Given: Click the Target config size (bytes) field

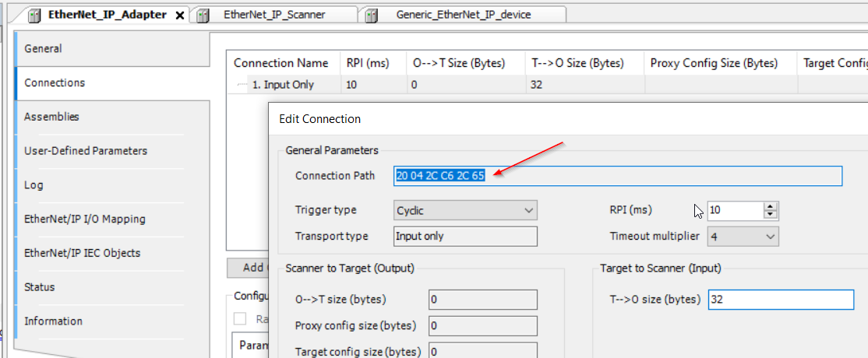Looking at the screenshot, I should click(x=483, y=351).
